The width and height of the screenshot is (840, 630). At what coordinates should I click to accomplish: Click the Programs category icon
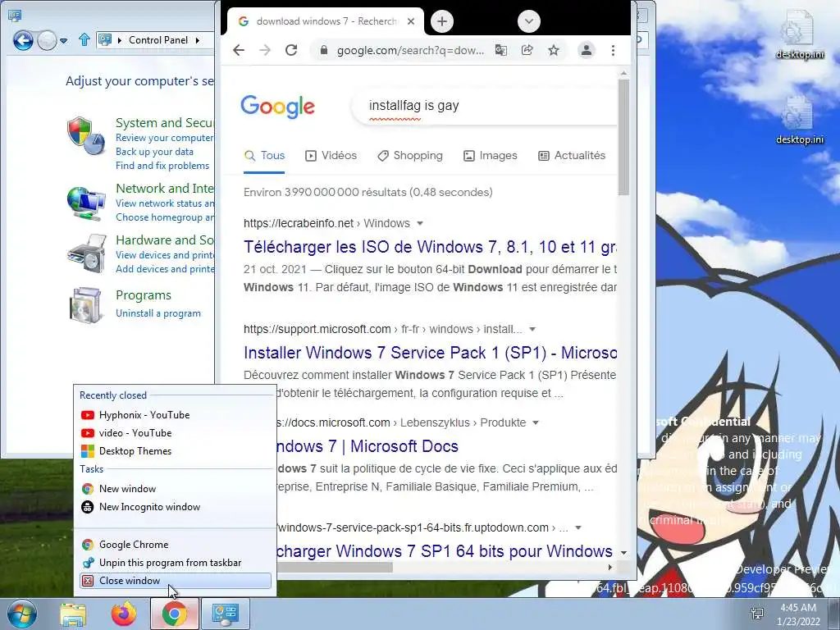[85, 305]
